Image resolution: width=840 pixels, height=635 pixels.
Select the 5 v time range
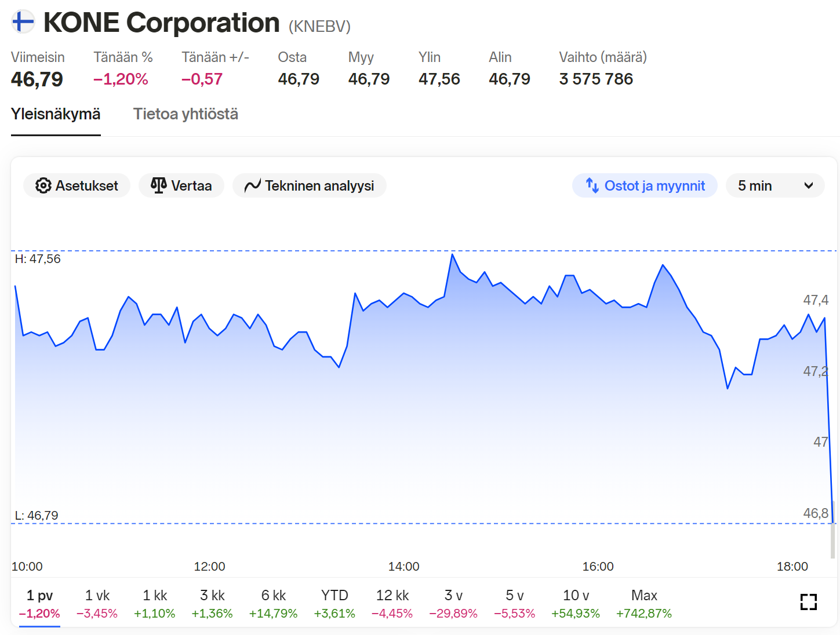tap(515, 604)
